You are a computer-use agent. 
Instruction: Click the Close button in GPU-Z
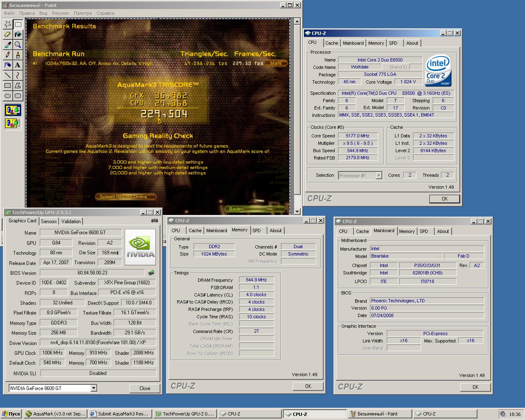coord(145,388)
